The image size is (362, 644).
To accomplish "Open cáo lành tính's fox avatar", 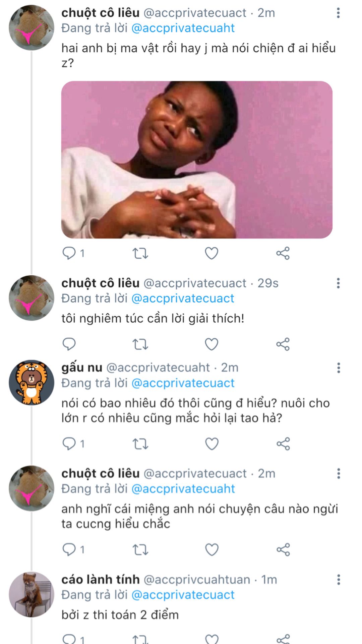I will click(32, 594).
